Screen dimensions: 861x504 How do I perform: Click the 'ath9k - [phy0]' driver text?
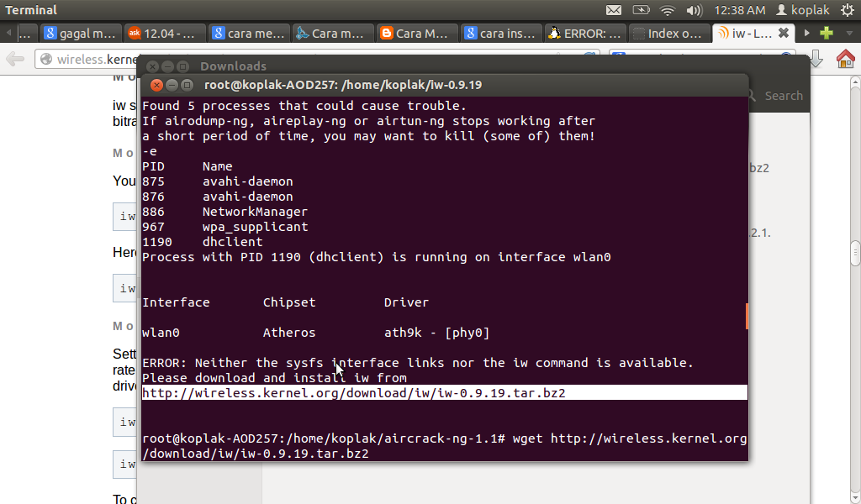(436, 333)
